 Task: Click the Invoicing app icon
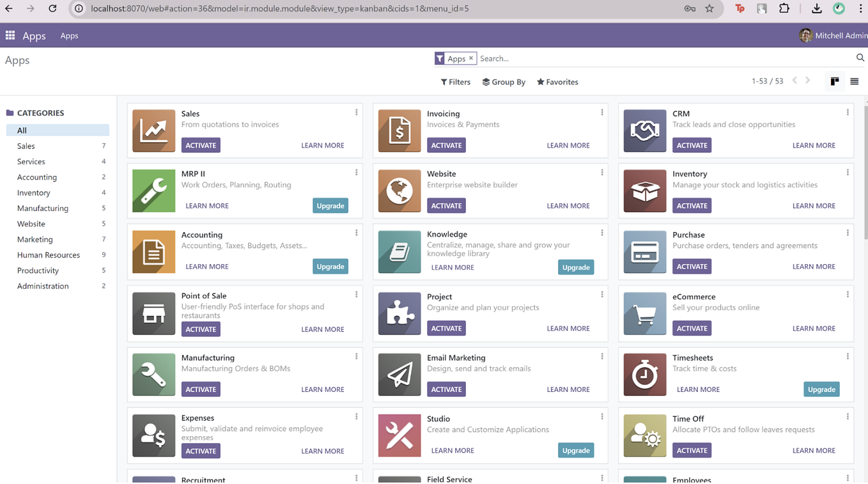point(399,130)
